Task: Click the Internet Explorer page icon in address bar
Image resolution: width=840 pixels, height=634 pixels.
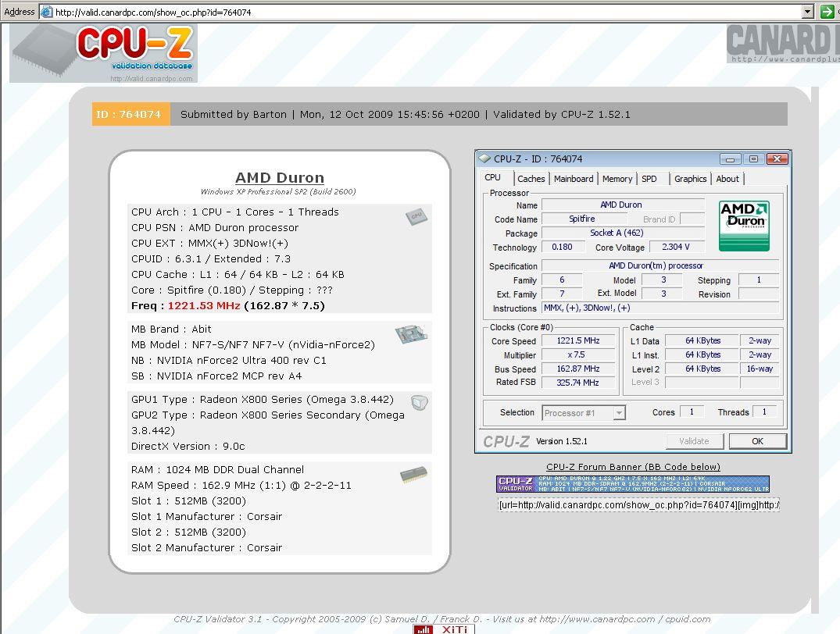Action: point(47,12)
